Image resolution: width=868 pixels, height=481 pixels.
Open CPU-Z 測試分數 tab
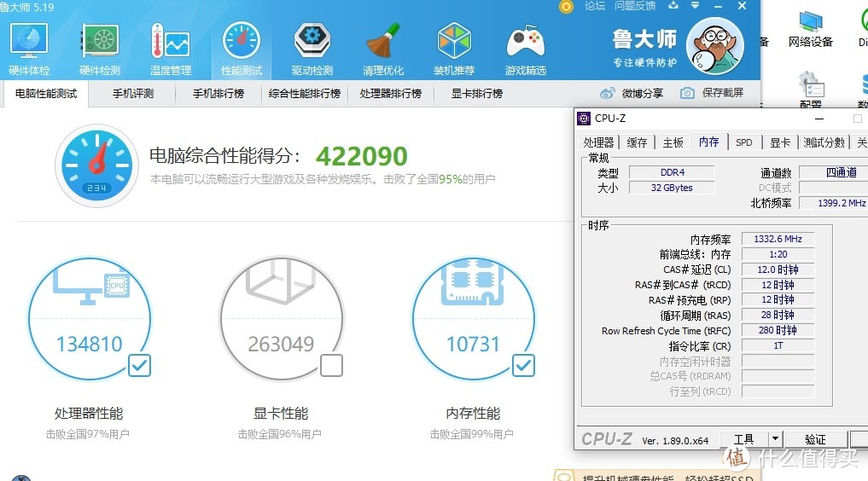pos(824,142)
